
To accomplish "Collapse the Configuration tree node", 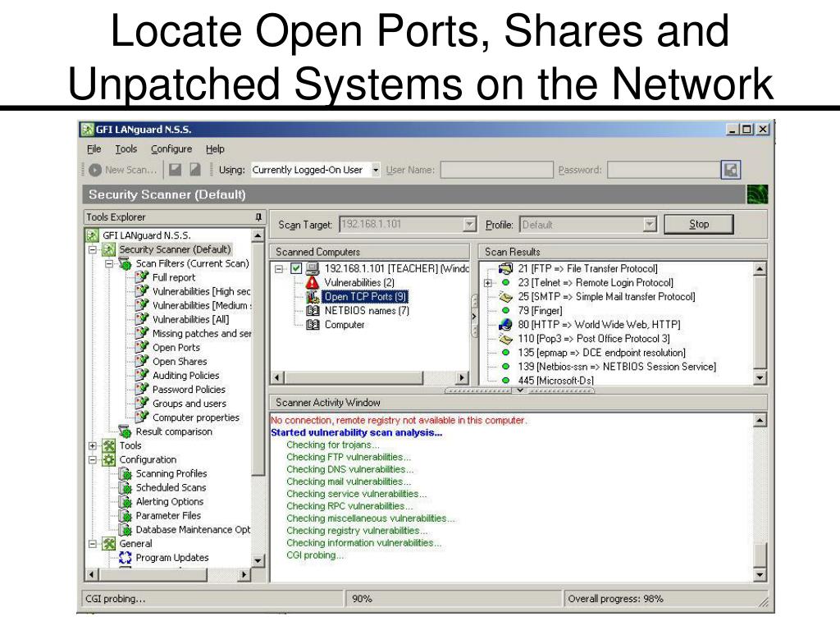I will pyautogui.click(x=92, y=459).
